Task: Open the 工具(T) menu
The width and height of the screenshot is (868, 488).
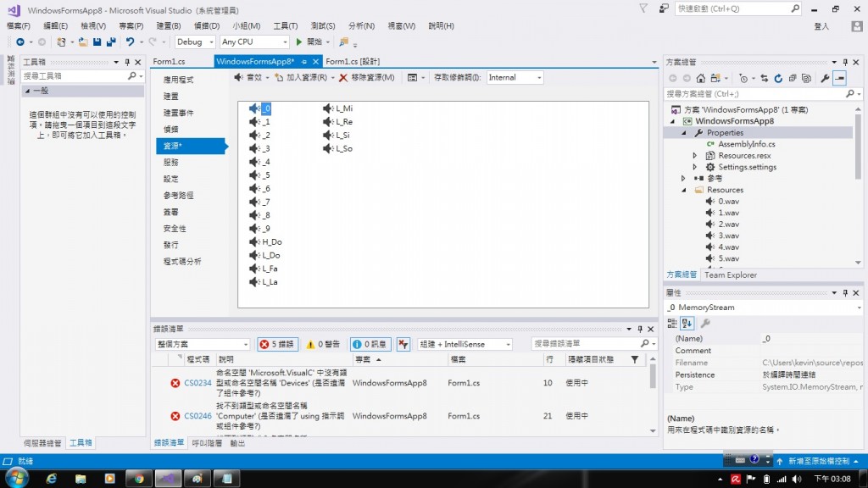Action: [x=285, y=26]
